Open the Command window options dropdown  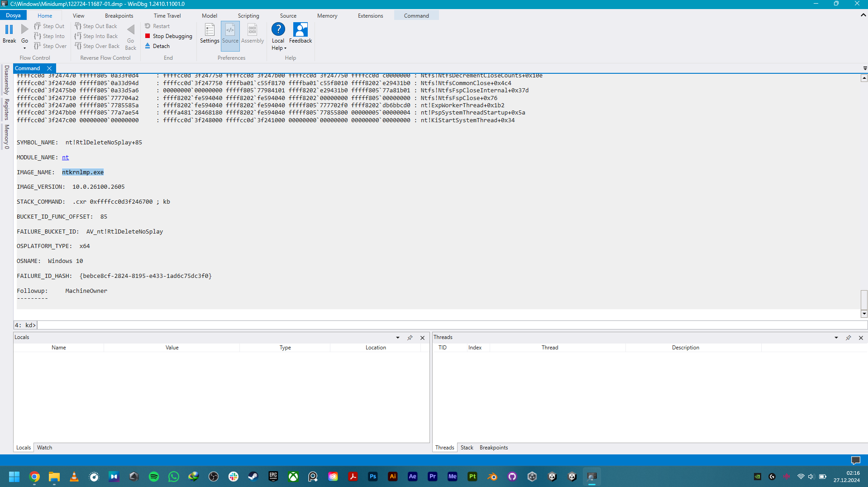tap(865, 68)
